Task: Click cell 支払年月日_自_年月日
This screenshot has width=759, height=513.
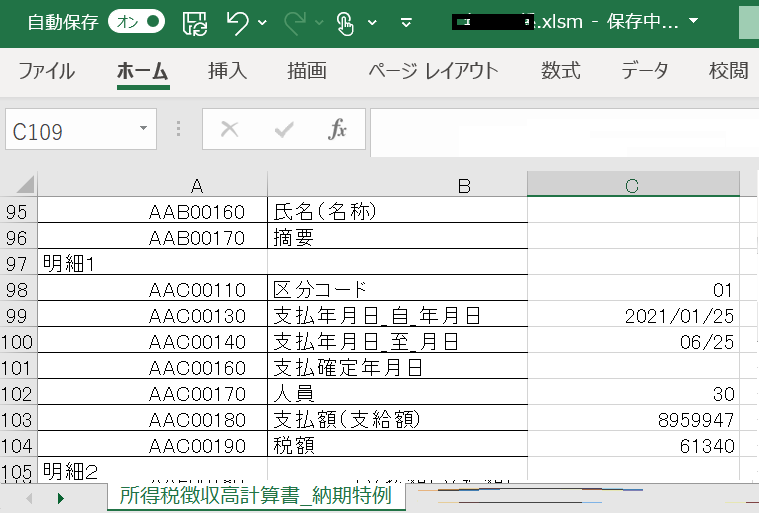Action: (397, 314)
